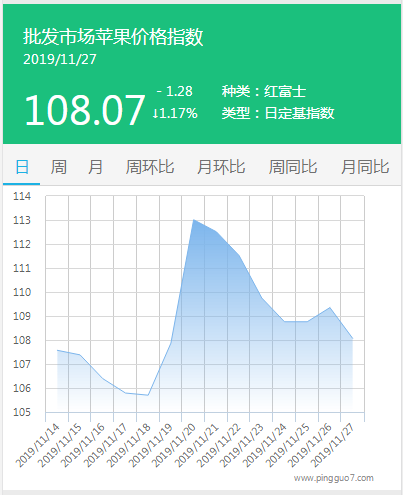Open the 月环比 tab
This screenshot has width=403, height=495.
[221, 167]
